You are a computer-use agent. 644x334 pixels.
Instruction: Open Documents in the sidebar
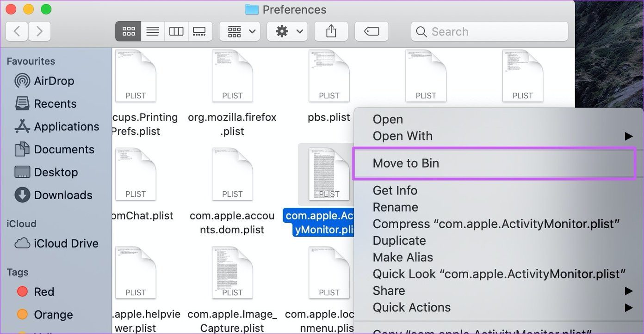click(x=55, y=149)
